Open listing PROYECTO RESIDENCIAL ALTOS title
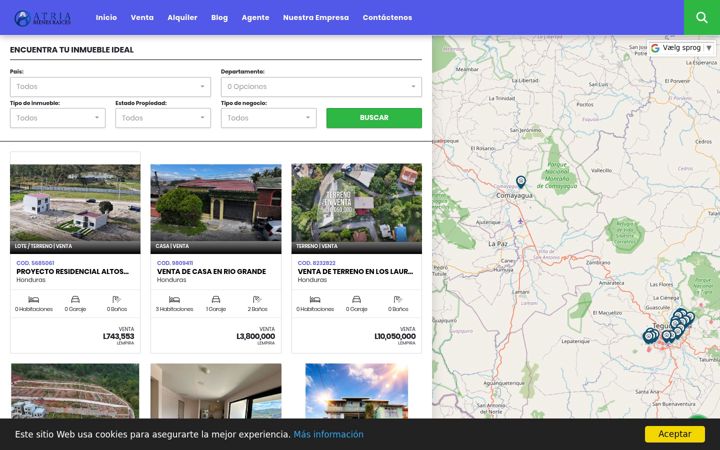Image resolution: width=720 pixels, height=450 pixels. pos(73,271)
